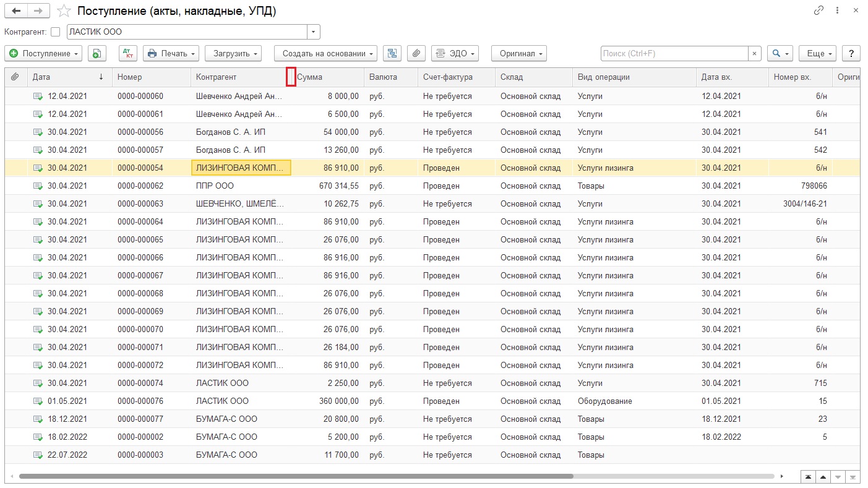Select document number 0000-000077
This screenshot has width=868, height=488.
[152, 419]
